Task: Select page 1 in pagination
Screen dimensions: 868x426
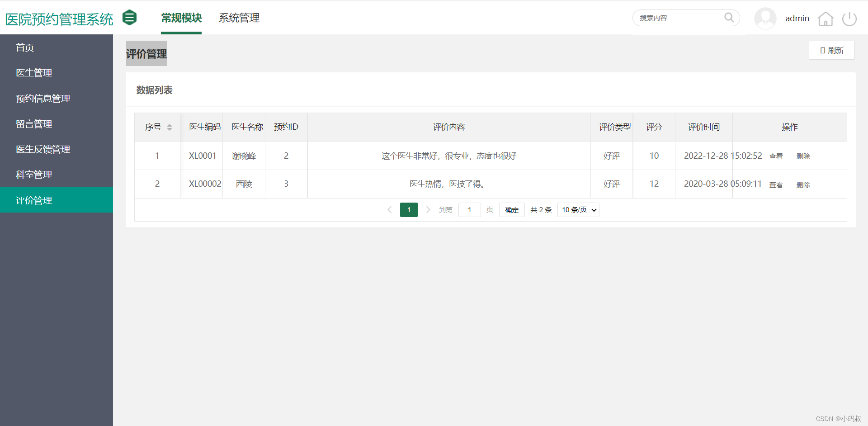Action: pos(409,210)
